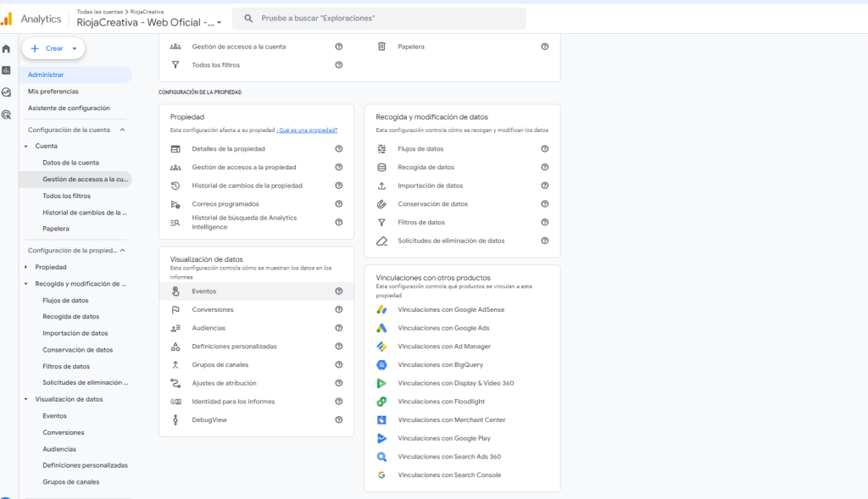This screenshot has height=499, width=868.
Task: Click the Conservación de datos clip icon
Action: (x=381, y=204)
